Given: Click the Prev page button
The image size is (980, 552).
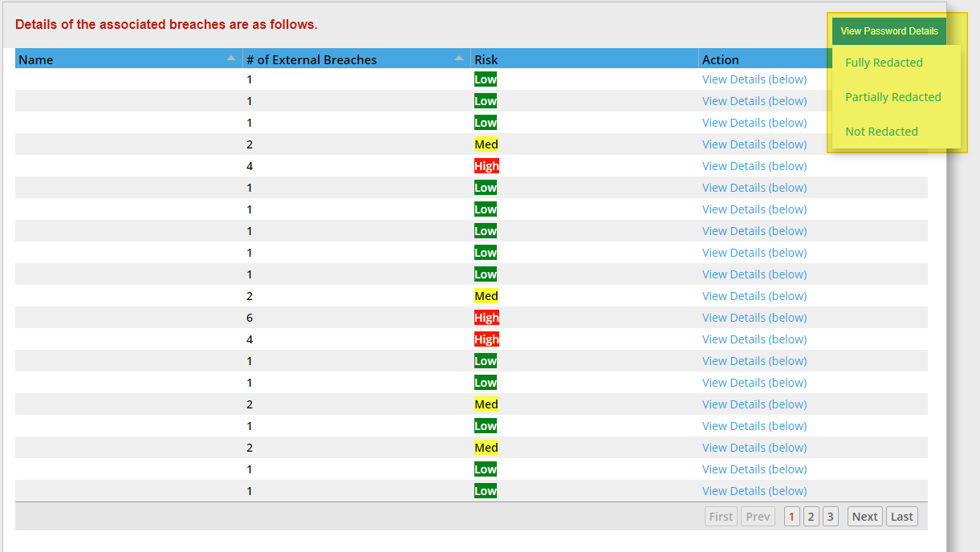Looking at the screenshot, I should (x=758, y=517).
